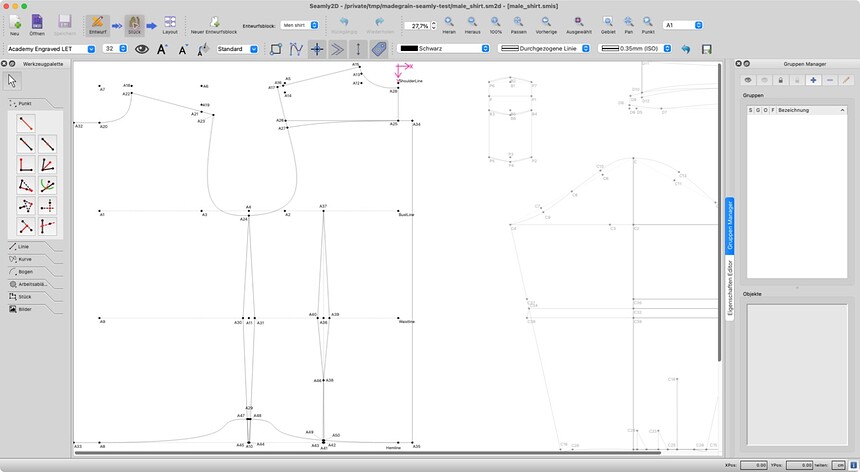Click the canvas vertical scrollbar
Image resolution: width=860 pixels, height=472 pixels.
720,213
